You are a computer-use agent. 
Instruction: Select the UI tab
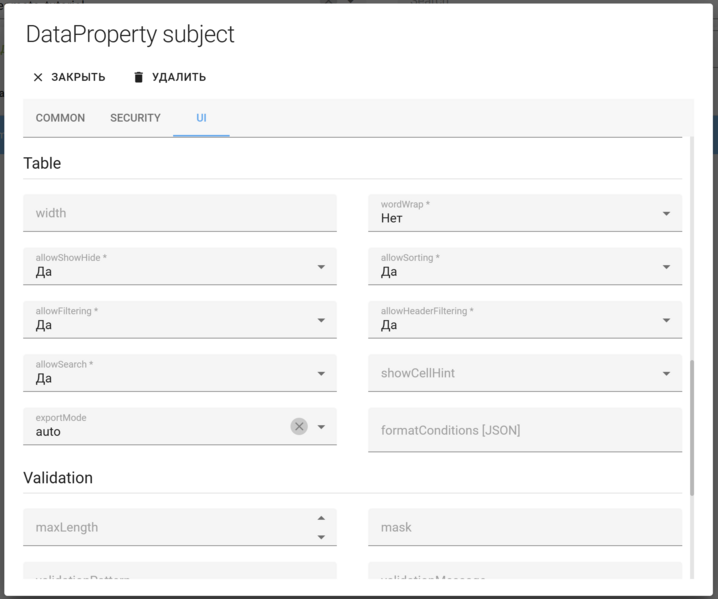[x=201, y=118]
